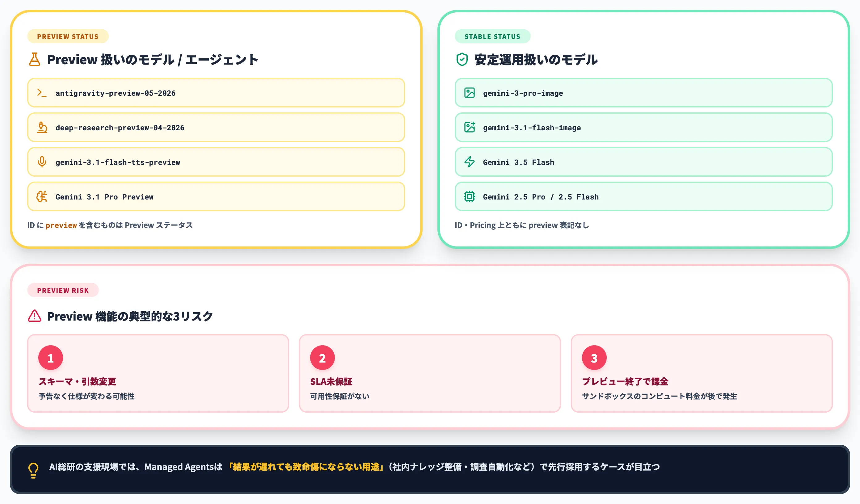Click deep-research-preview-04-2026 model ID
The image size is (860, 504).
point(120,128)
